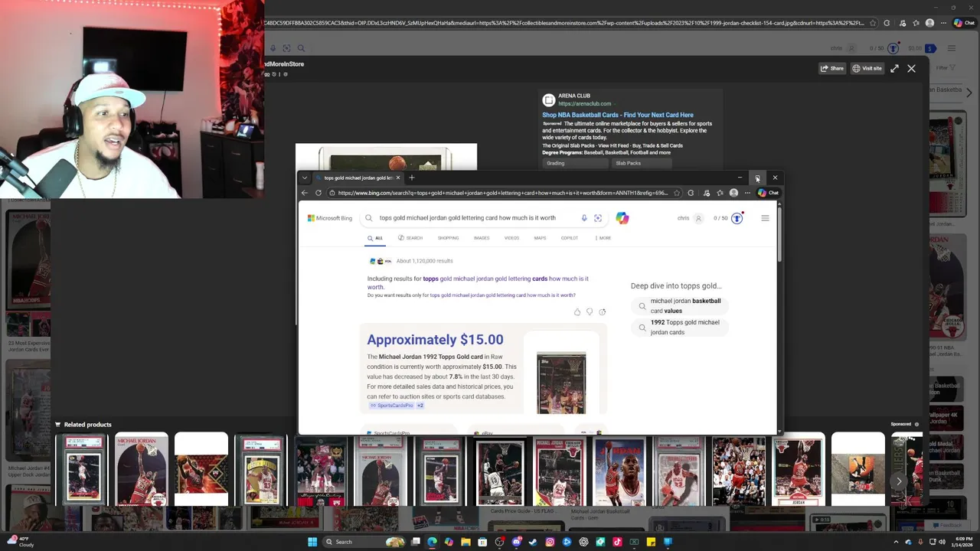Image resolution: width=980 pixels, height=551 pixels.
Task: Click the arenaclub.com URL in the ad
Action: tap(585, 104)
